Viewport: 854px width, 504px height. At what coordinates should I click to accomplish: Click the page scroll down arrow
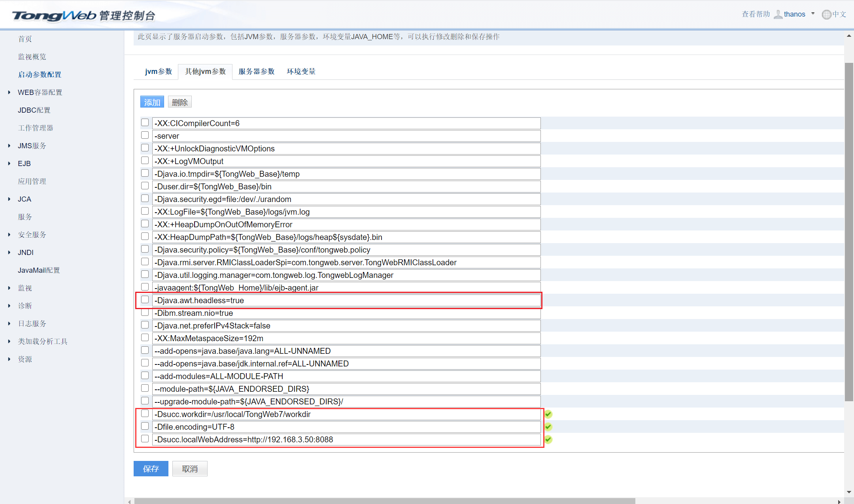tap(849, 492)
